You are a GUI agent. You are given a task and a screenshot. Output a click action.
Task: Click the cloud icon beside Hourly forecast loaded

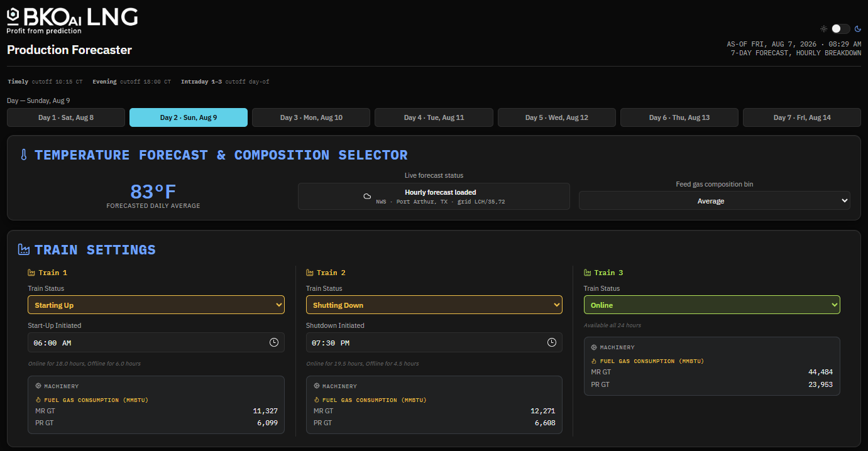point(368,197)
